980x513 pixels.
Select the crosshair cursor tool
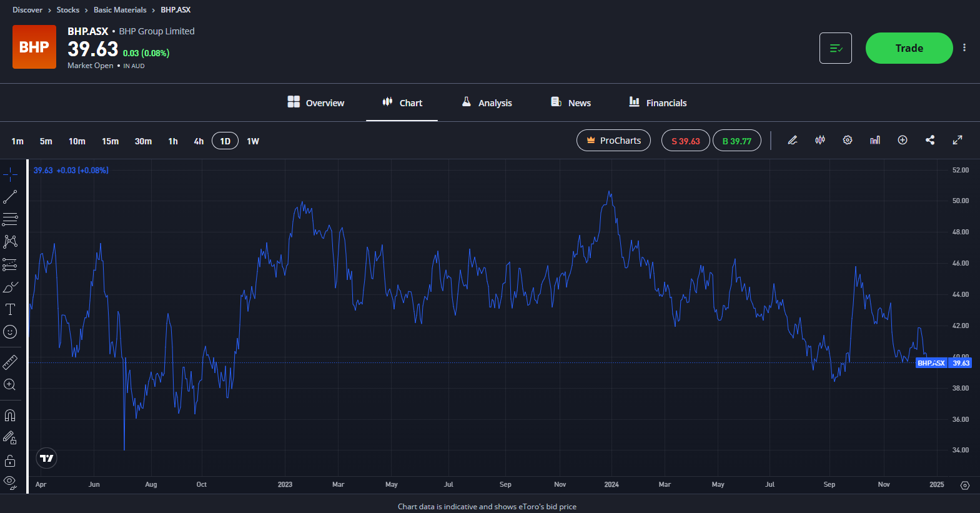coord(10,174)
